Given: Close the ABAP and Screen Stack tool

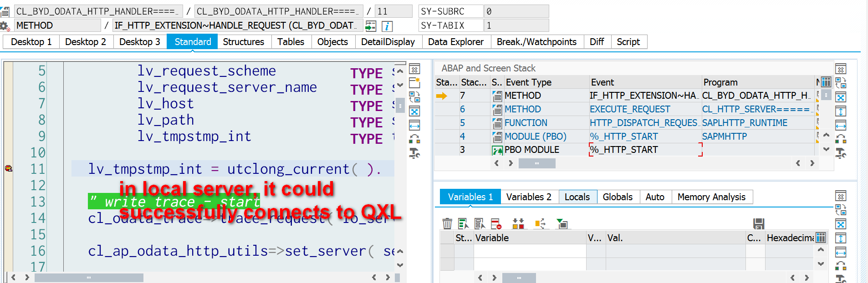Looking at the screenshot, I should click(841, 69).
